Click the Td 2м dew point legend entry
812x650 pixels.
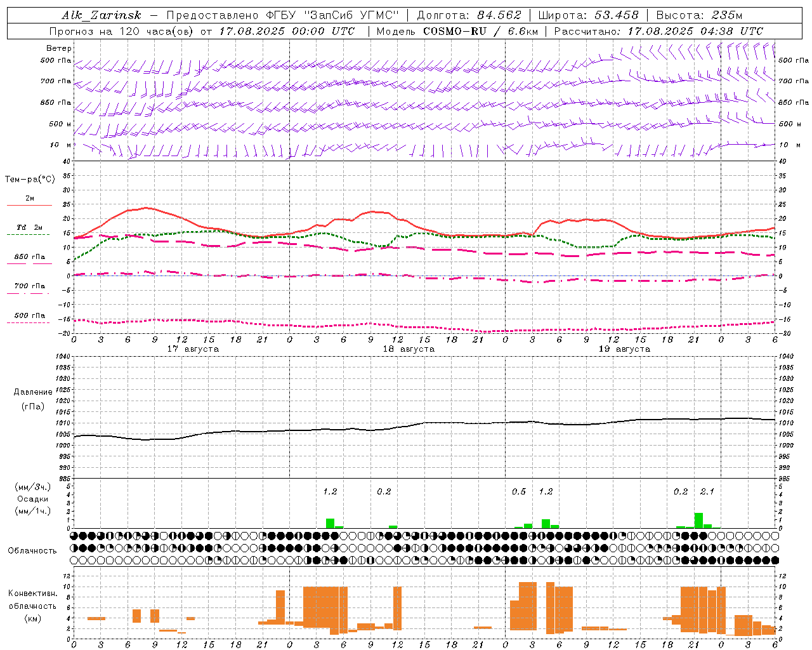(x=29, y=227)
